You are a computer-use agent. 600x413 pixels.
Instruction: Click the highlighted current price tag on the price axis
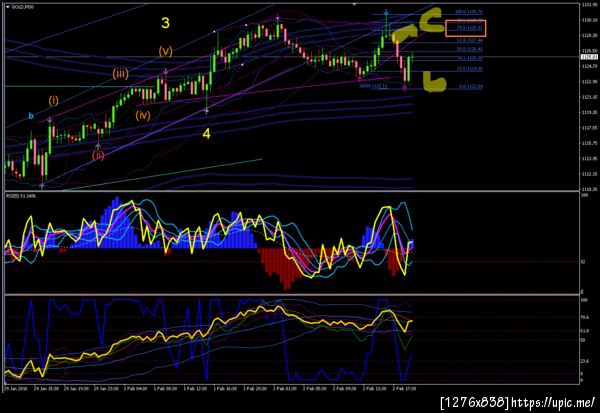pyautogui.click(x=589, y=57)
